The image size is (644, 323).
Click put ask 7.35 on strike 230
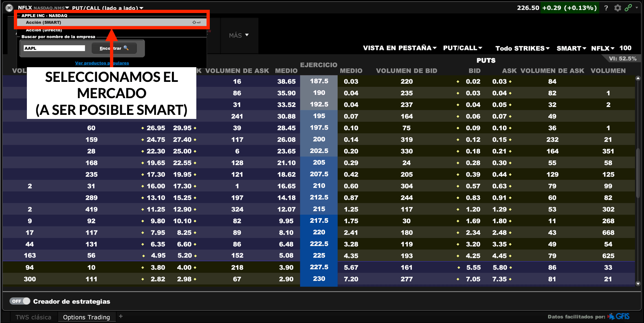(500, 279)
